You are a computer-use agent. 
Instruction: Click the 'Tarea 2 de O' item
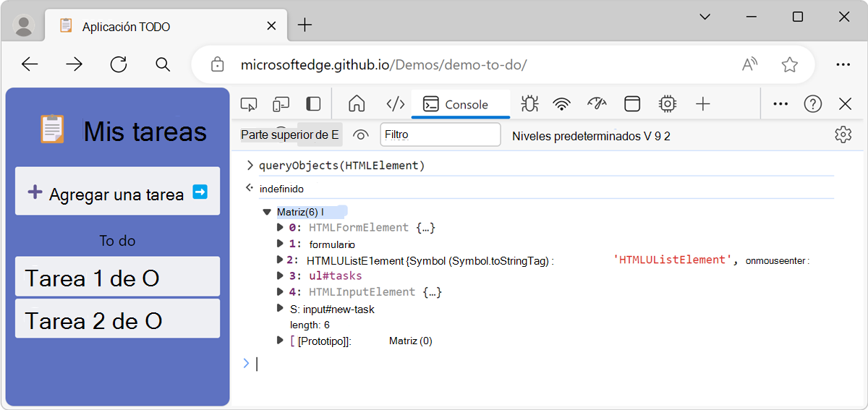[117, 319]
